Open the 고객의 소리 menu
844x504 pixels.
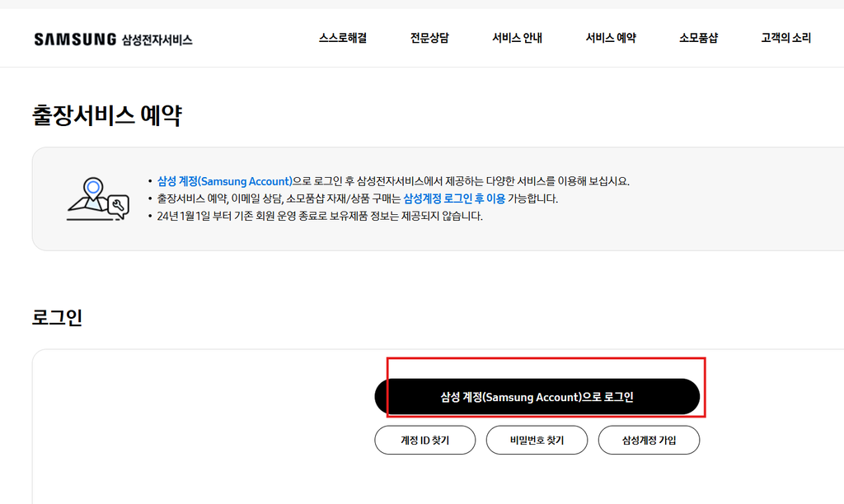[785, 38]
